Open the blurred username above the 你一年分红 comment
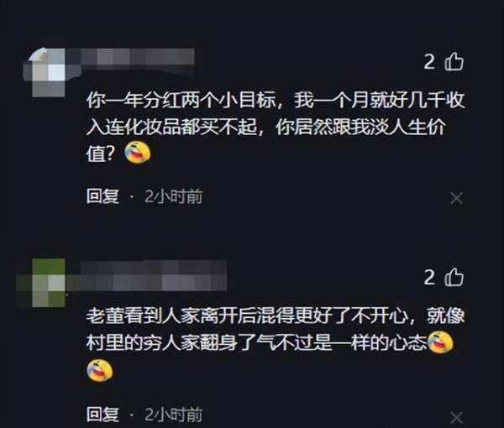 [x=130, y=58]
